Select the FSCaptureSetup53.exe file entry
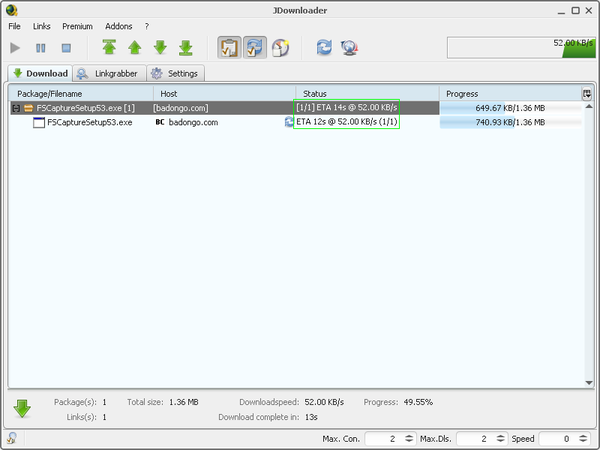The height and width of the screenshot is (450, 600). [90, 122]
